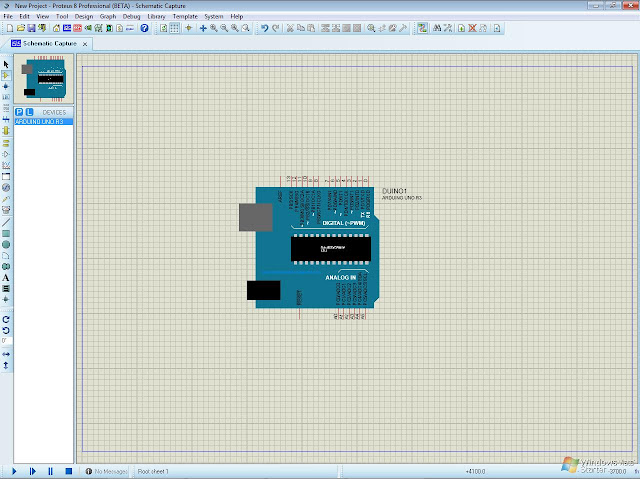Screen dimensions: 640x479
Task: Choose the 2D Symbols tool
Action: (x=6, y=288)
